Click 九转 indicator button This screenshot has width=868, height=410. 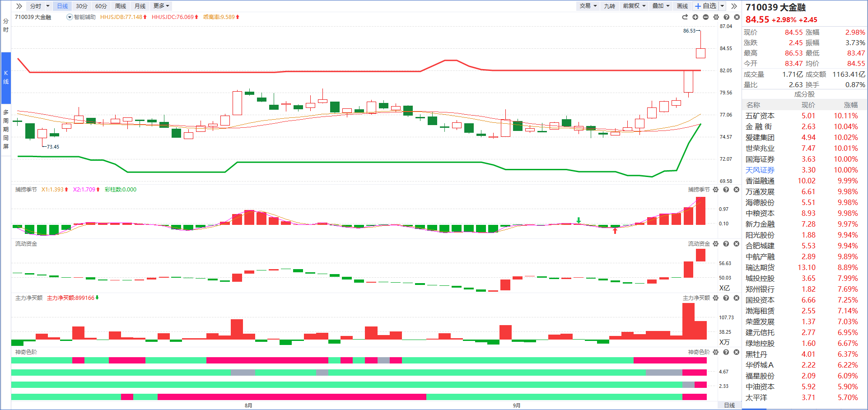point(610,6)
